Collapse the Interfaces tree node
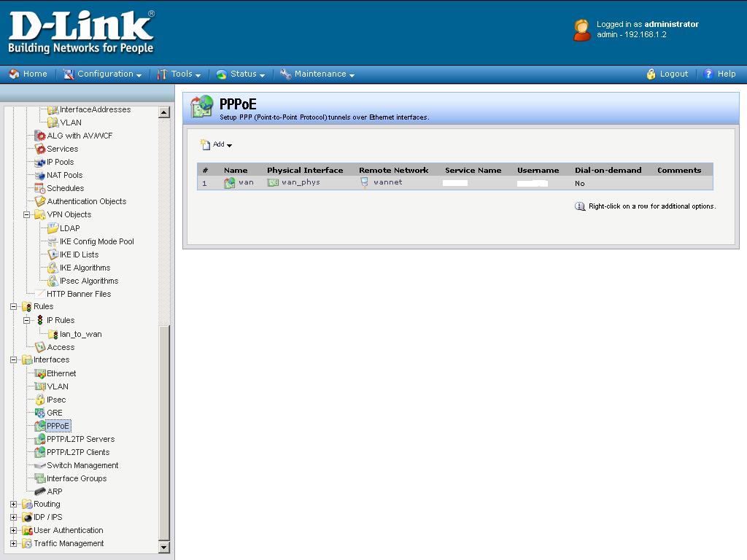 click(x=13, y=360)
